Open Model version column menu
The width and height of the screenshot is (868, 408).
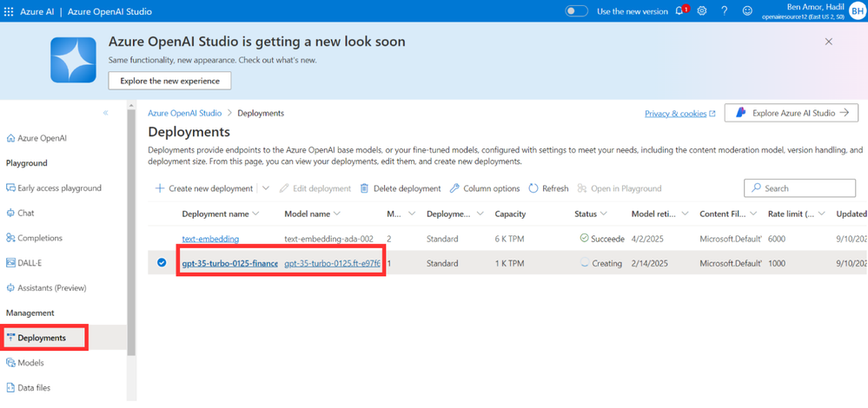coord(411,214)
